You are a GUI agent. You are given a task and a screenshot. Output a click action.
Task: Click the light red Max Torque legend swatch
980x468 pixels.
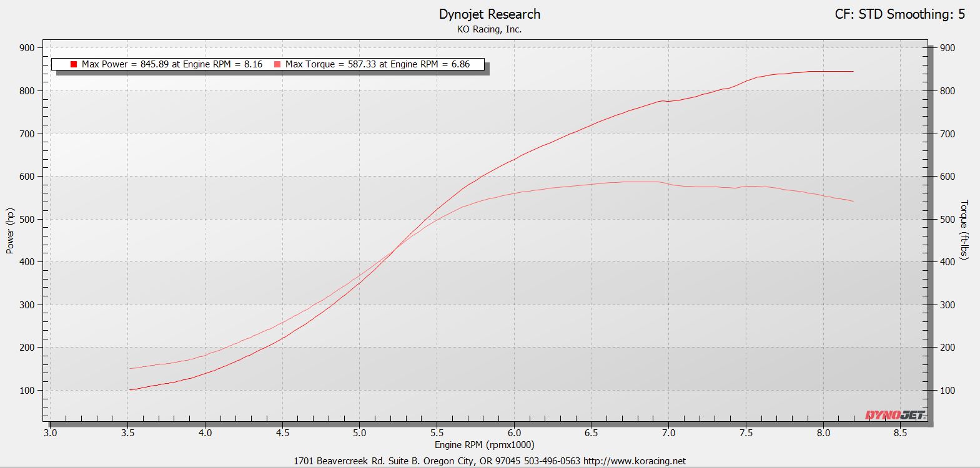click(277, 64)
